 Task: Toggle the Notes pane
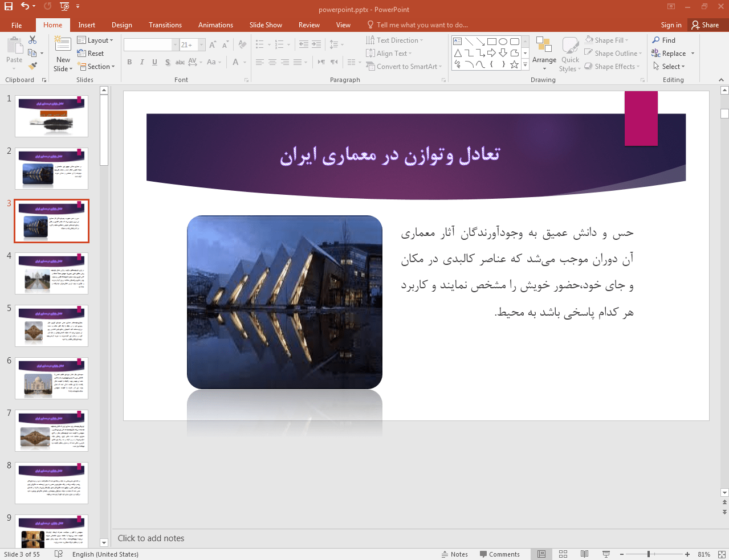tap(455, 554)
